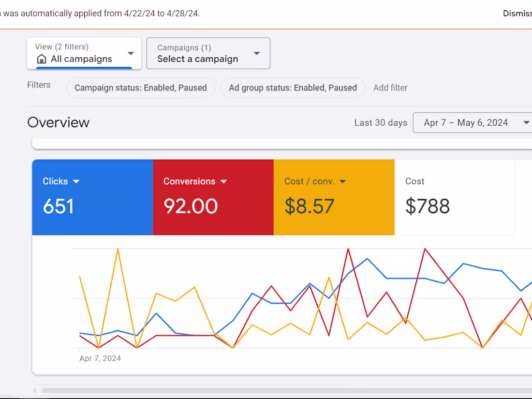Open the Select a campaign dropdown

click(x=208, y=53)
